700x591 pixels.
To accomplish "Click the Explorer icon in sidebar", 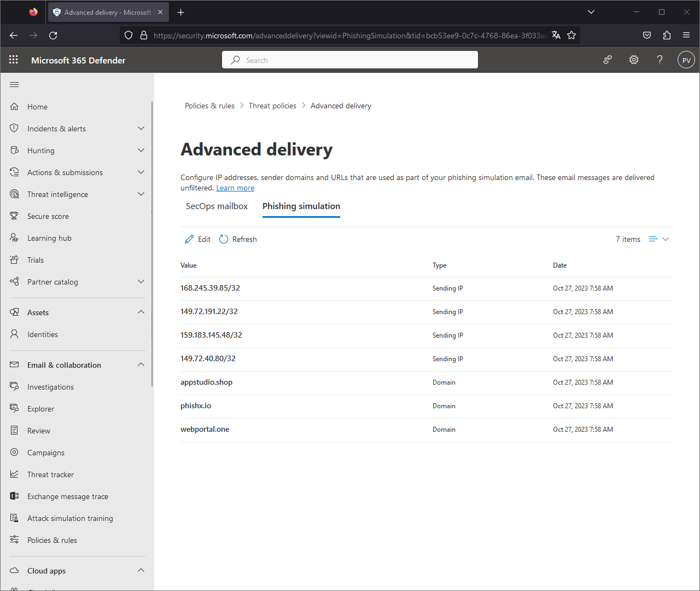I will click(x=14, y=409).
